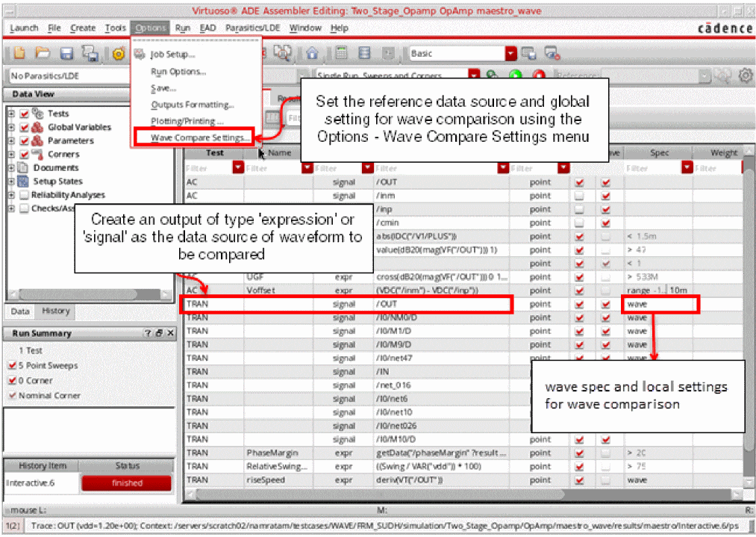Enable the Reliability Analyses checkbox

click(x=25, y=195)
